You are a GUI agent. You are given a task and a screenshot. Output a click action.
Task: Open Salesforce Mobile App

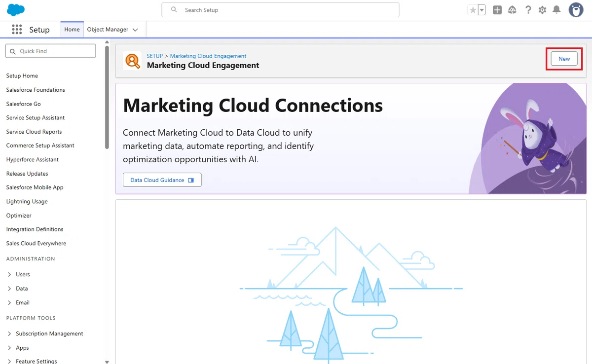(x=35, y=187)
